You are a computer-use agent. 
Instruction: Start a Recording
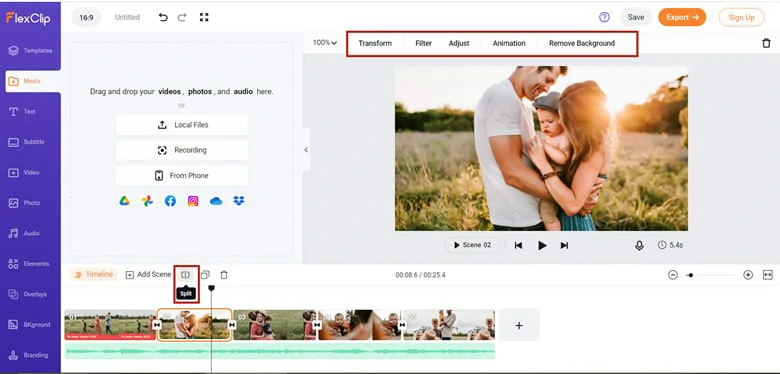(x=182, y=150)
